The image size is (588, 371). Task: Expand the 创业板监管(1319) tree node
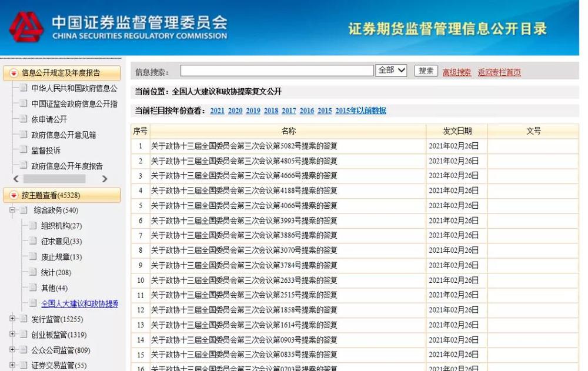[12, 335]
